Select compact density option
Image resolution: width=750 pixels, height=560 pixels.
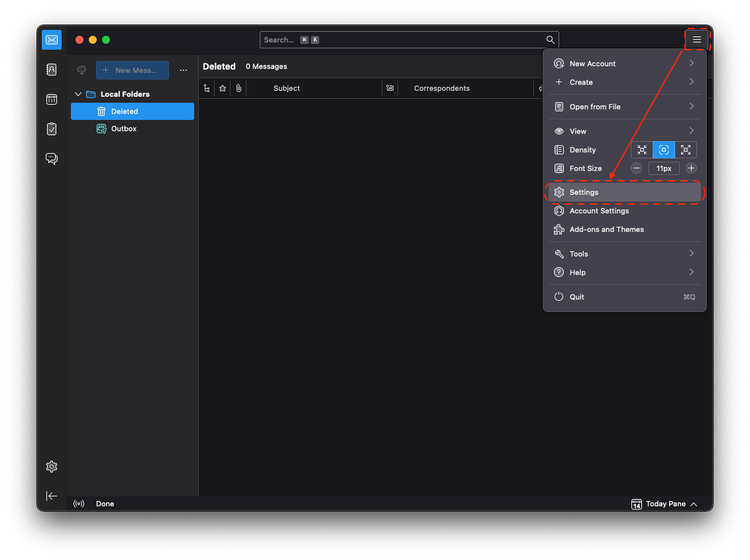pyautogui.click(x=641, y=150)
